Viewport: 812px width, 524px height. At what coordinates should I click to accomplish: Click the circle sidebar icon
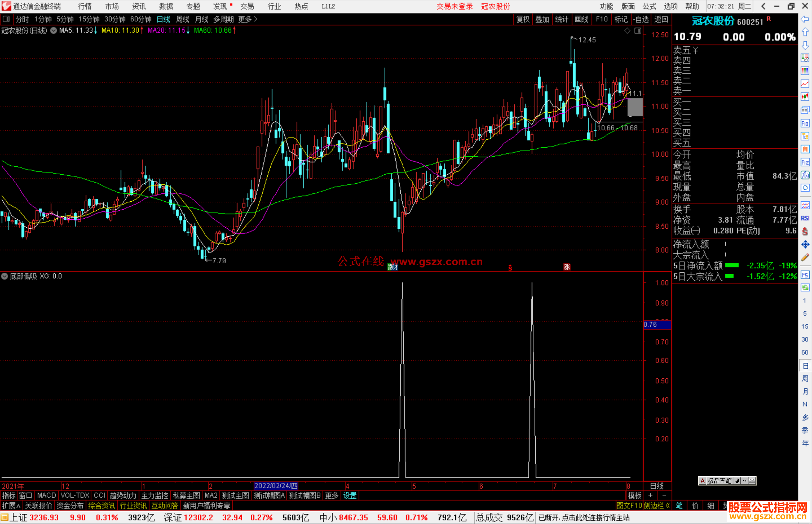click(805, 188)
